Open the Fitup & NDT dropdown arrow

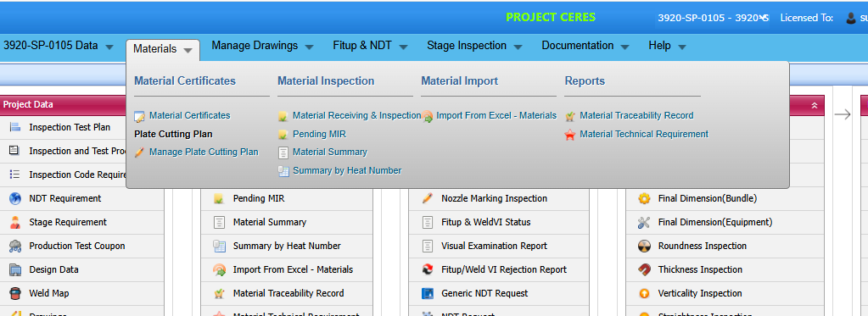pos(403,47)
